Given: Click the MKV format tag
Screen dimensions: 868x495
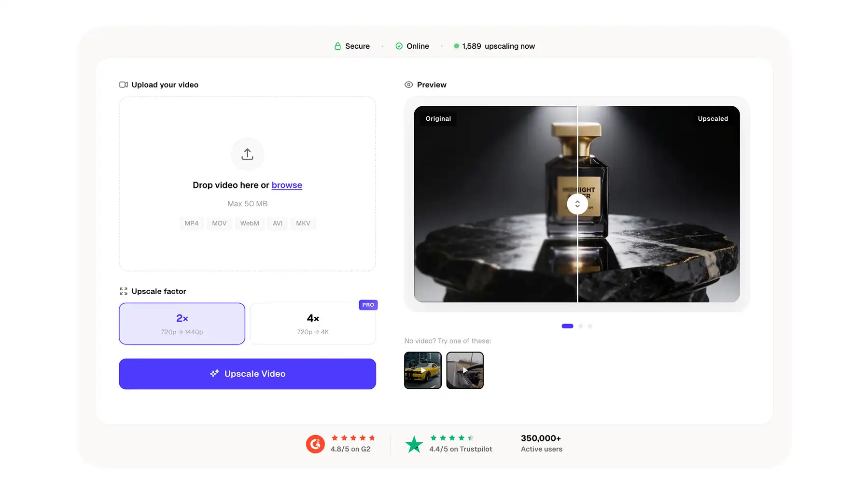Looking at the screenshot, I should [x=303, y=223].
